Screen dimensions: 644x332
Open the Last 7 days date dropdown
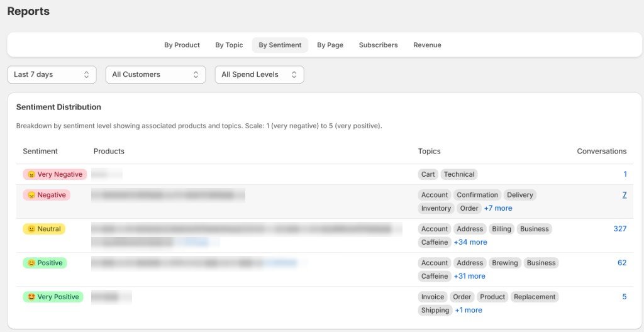52,75
